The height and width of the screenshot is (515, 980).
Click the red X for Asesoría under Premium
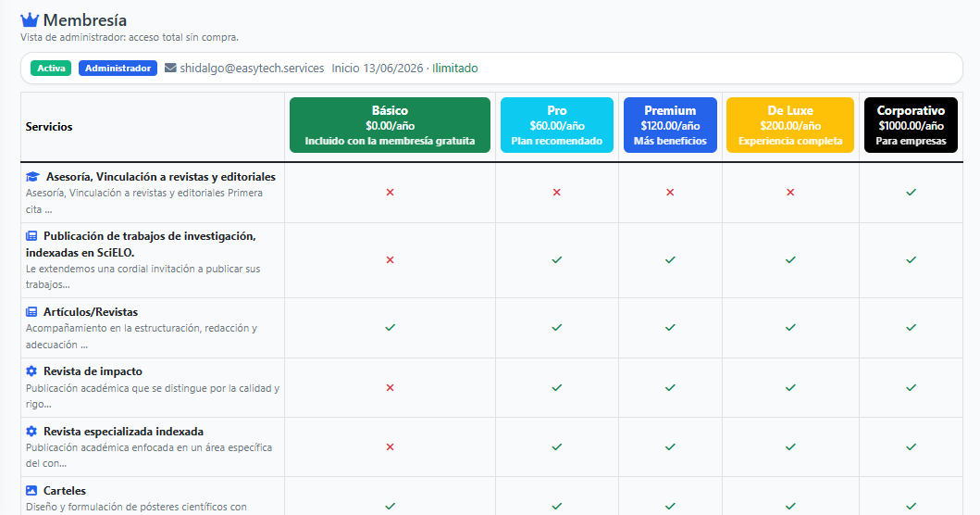pyautogui.click(x=670, y=192)
